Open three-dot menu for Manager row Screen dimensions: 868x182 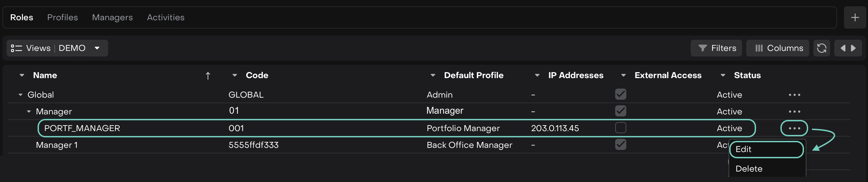[x=794, y=112]
